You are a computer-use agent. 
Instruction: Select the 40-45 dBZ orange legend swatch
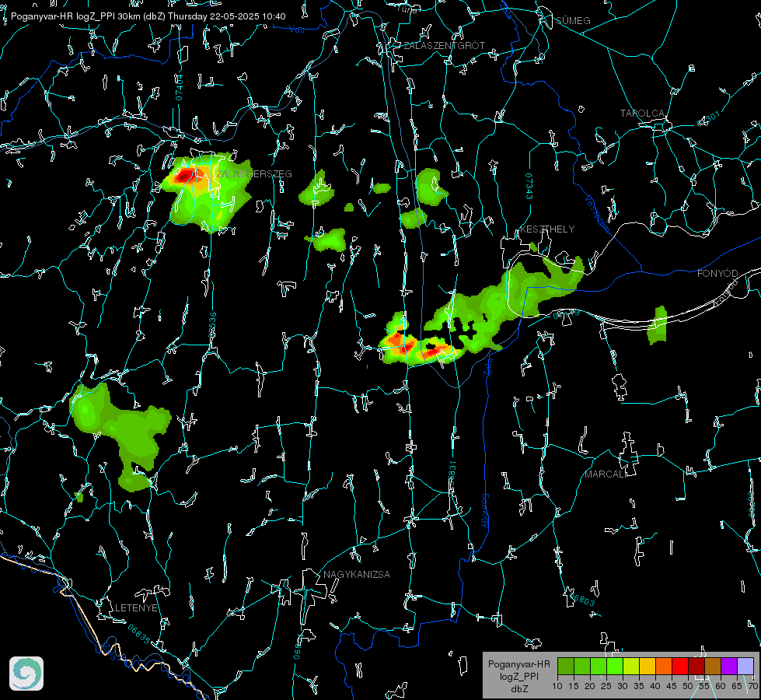(664, 666)
